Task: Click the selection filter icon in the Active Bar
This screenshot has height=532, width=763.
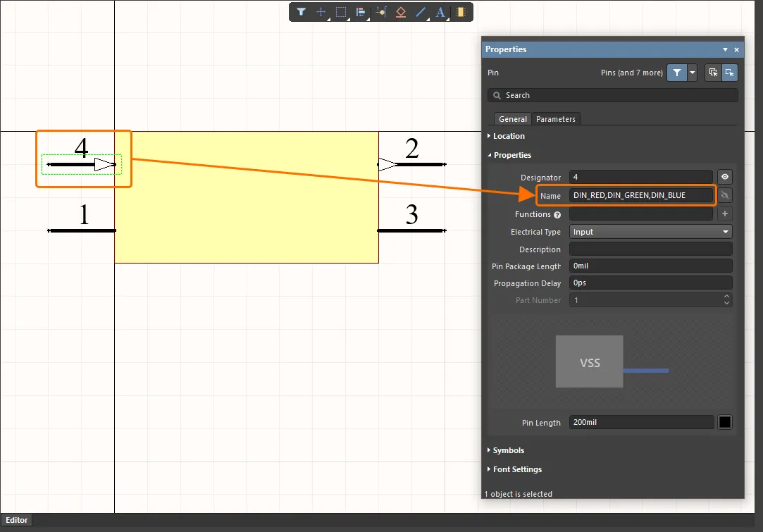Action: coord(301,12)
